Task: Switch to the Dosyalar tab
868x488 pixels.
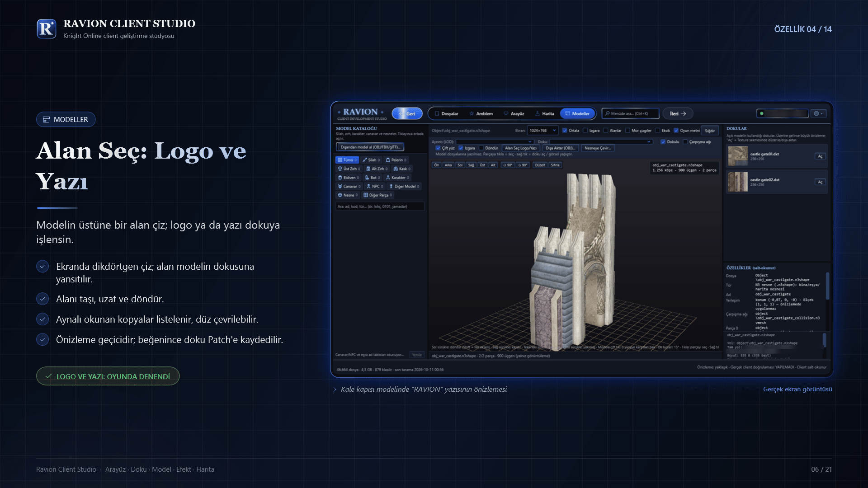Action: 446,114
